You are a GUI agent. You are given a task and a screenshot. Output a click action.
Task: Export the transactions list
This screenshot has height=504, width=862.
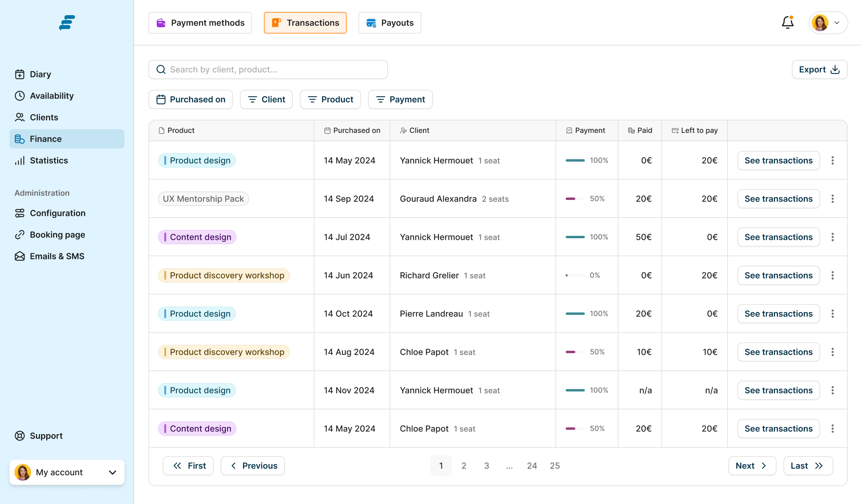(819, 69)
